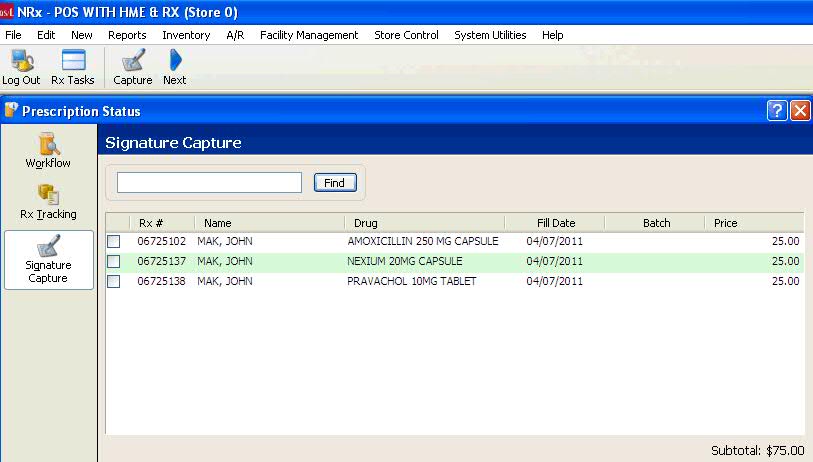Open the A/R menu

(x=235, y=35)
